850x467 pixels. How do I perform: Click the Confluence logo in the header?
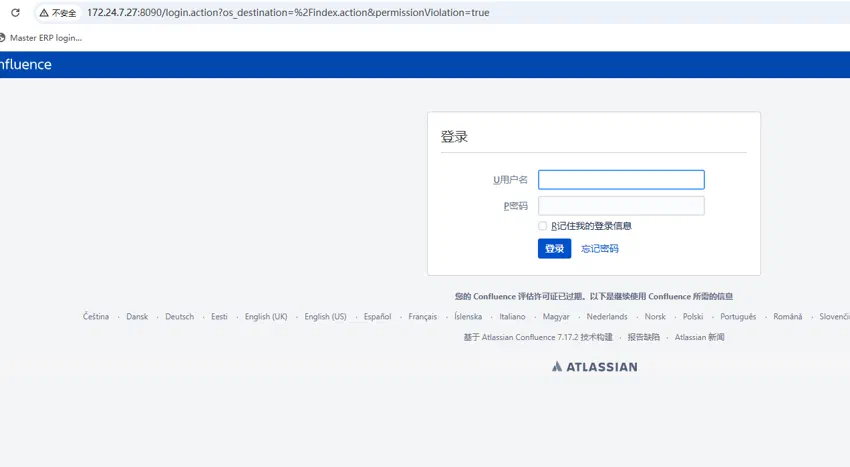(x=25, y=65)
